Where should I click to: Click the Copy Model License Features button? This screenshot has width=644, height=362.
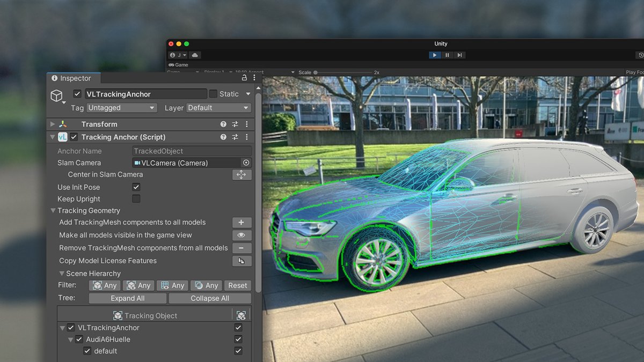241,261
